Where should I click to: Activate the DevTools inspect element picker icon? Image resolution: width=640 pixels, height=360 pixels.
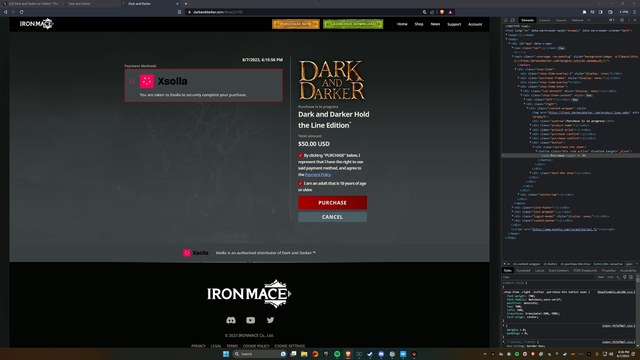click(506, 20)
